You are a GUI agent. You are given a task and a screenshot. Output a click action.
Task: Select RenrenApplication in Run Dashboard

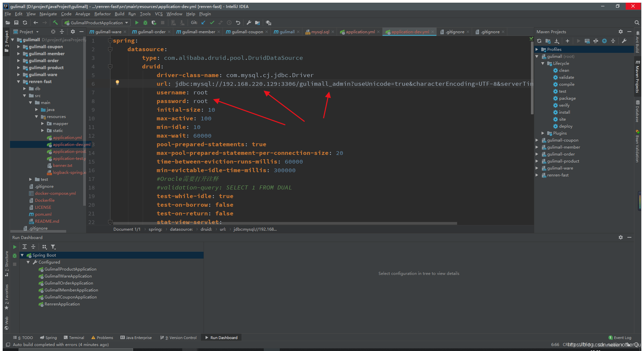coord(62,304)
